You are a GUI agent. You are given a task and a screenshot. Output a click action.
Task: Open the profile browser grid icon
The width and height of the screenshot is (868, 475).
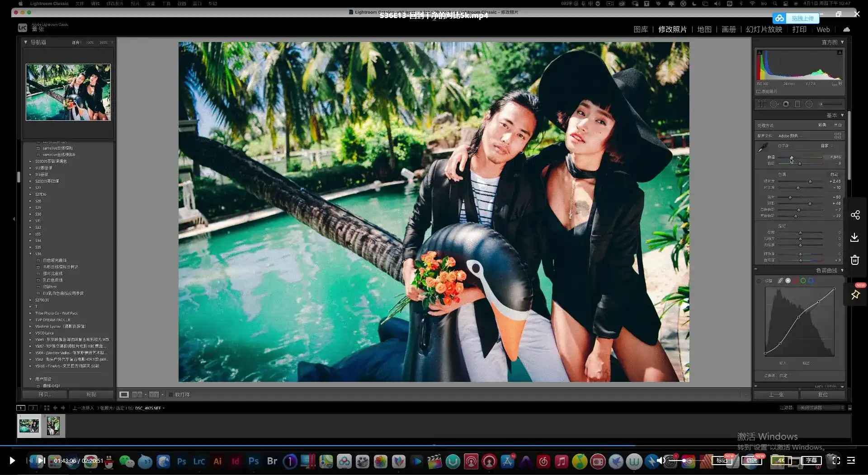(x=837, y=136)
